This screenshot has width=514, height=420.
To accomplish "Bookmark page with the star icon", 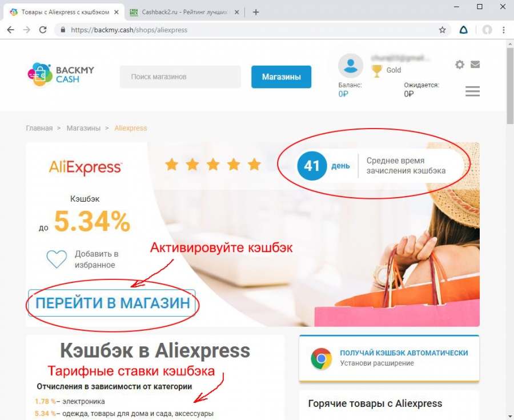I will tap(442, 30).
